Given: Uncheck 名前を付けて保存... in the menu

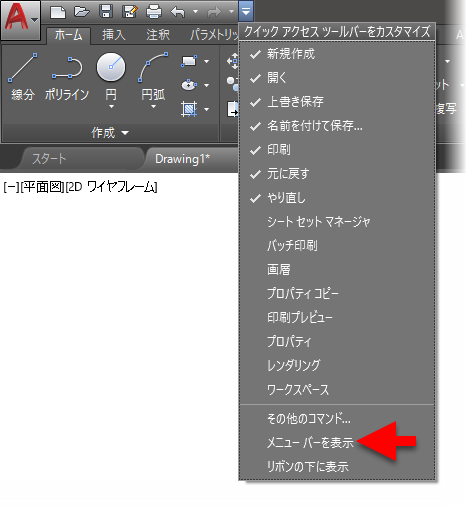Looking at the screenshot, I should (337, 126).
